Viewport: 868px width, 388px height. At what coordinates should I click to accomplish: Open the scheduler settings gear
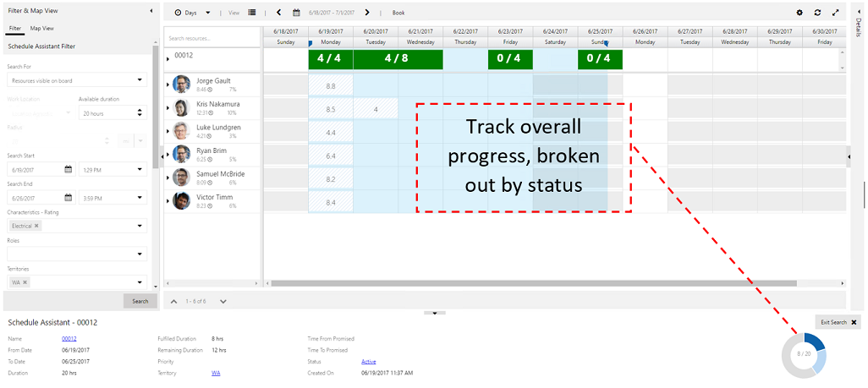(799, 13)
